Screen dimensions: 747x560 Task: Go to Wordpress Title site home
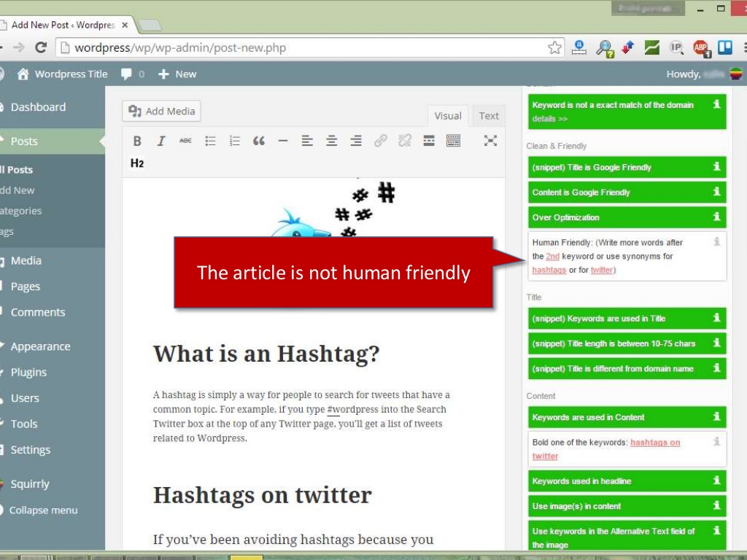pyautogui.click(x=63, y=74)
